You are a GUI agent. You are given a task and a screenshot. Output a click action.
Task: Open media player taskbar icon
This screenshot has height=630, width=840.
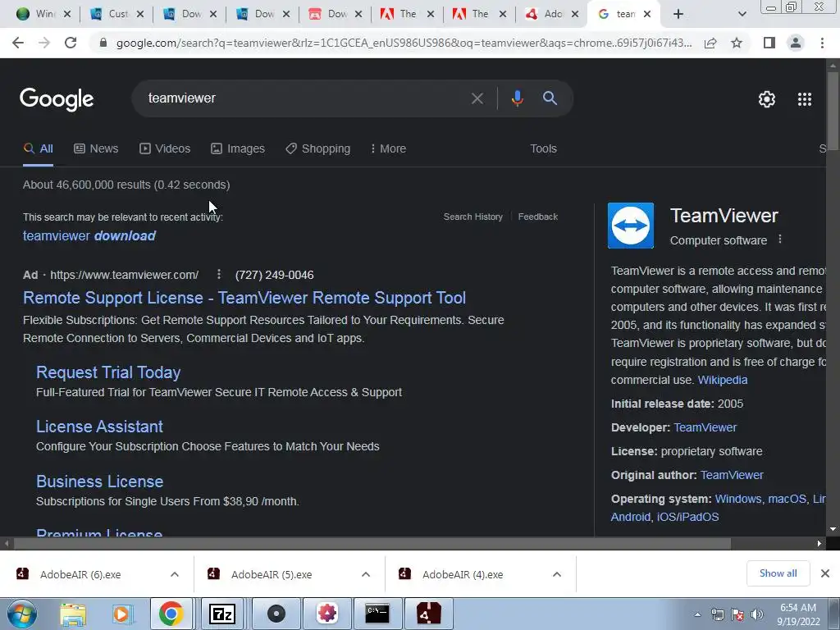pyautogui.click(x=121, y=614)
